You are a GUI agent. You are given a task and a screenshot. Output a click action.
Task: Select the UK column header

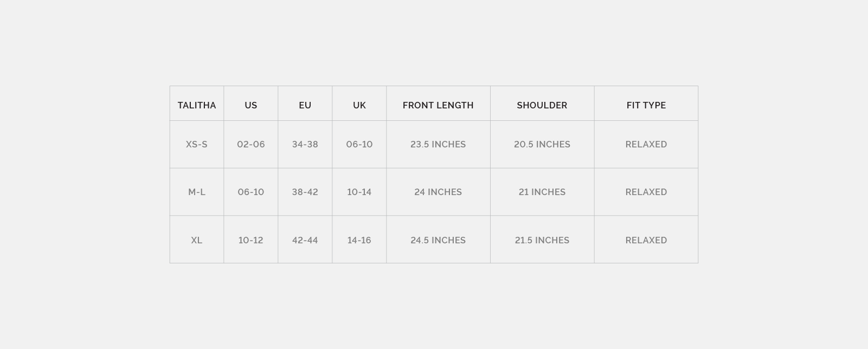coord(359,105)
